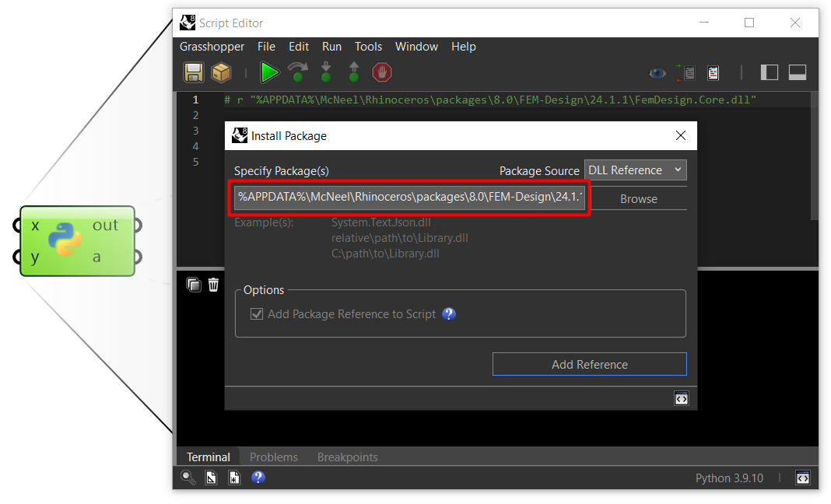831x504 pixels.
Task: Click the Specify Package(s) path input field
Action: pos(409,197)
